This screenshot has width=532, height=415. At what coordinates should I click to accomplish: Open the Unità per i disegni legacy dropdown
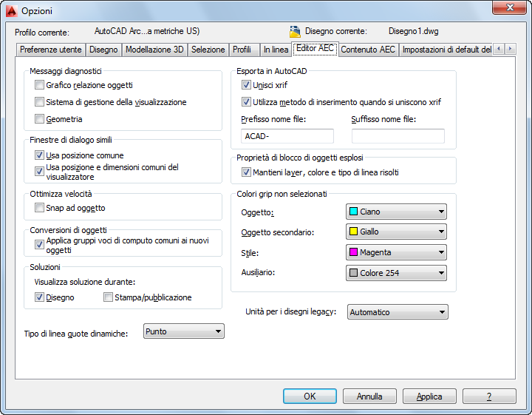click(x=397, y=312)
